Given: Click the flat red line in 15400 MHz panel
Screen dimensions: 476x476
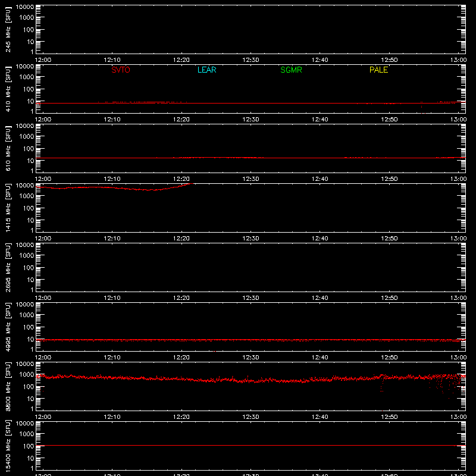Looking at the screenshot, I should click(x=250, y=445).
